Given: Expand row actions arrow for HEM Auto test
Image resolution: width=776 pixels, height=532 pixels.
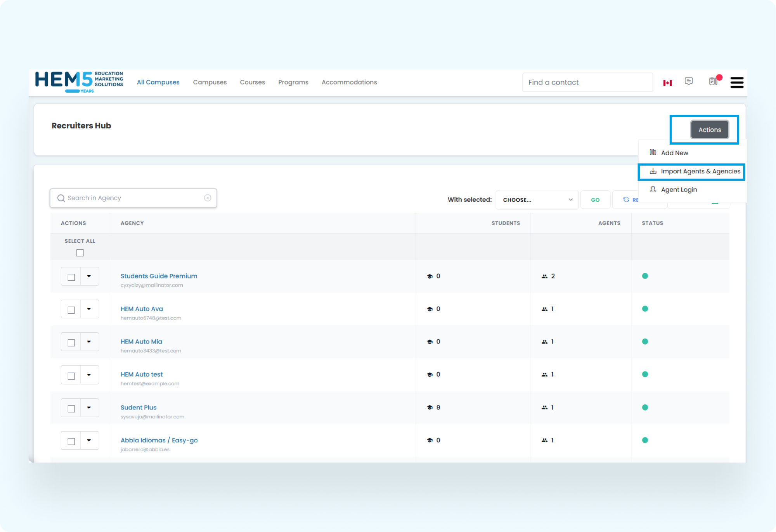Looking at the screenshot, I should click(x=89, y=375).
